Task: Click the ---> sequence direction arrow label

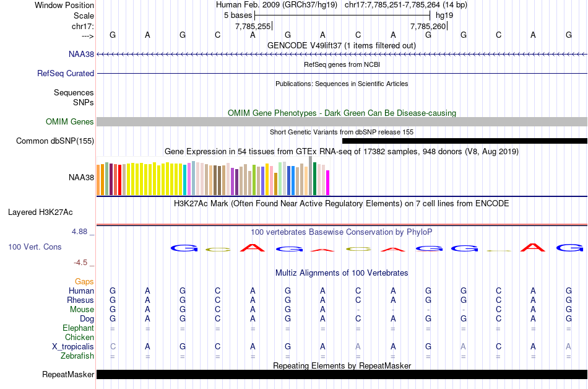Action: [x=87, y=36]
